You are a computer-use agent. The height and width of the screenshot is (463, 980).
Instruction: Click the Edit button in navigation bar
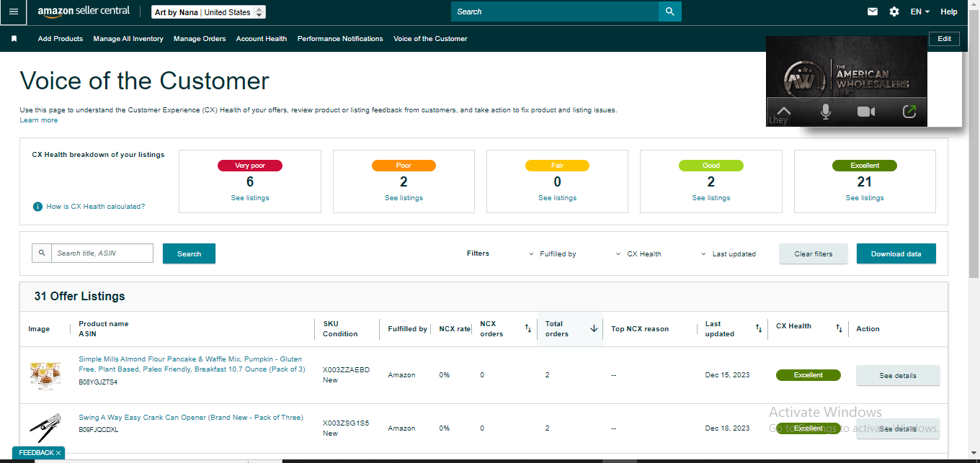click(944, 39)
